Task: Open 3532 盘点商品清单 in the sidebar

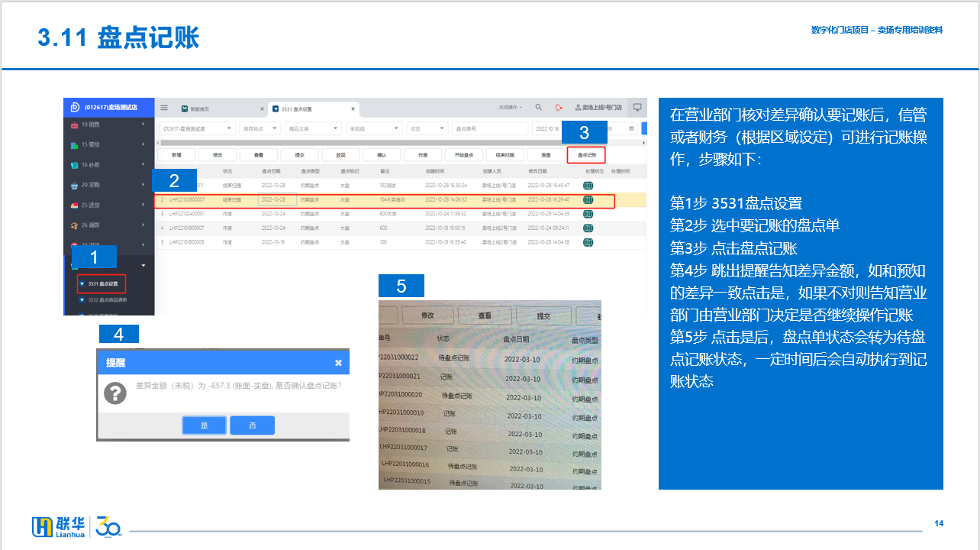Action: click(102, 300)
